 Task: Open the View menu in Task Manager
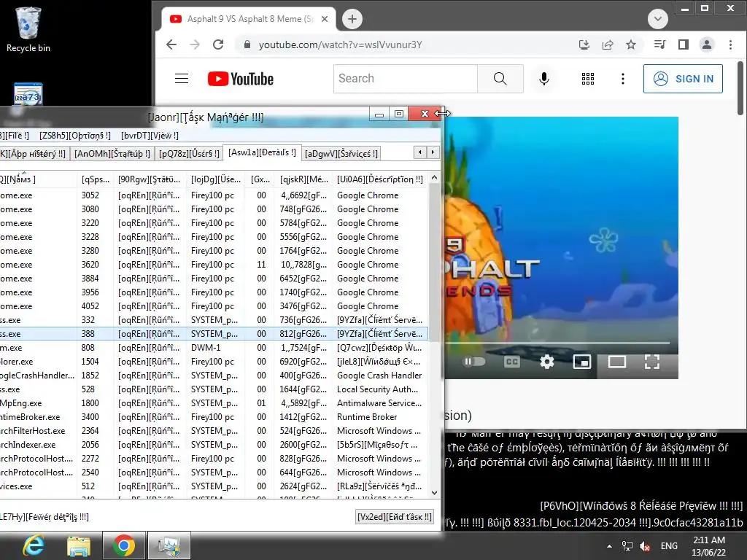[150, 135]
